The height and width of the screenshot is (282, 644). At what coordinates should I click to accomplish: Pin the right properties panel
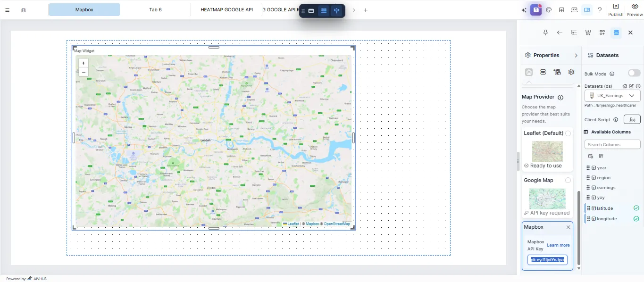click(x=545, y=32)
